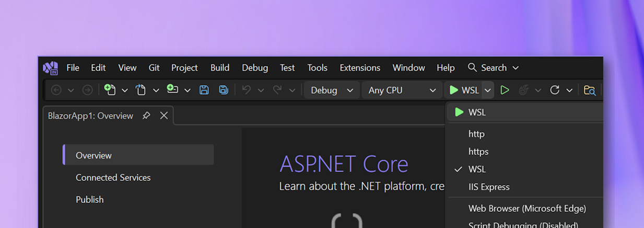Image resolution: width=644 pixels, height=228 pixels.
Task: Open the Project menu
Action: [184, 68]
